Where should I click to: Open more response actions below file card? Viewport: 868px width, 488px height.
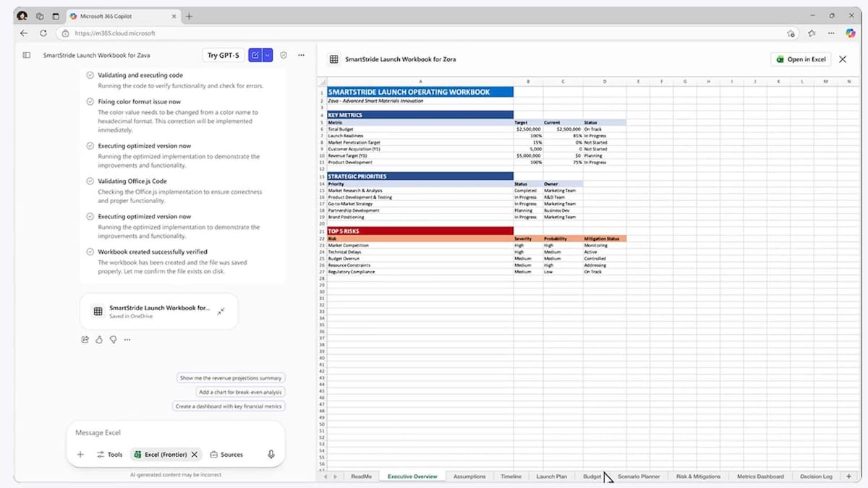click(x=127, y=339)
